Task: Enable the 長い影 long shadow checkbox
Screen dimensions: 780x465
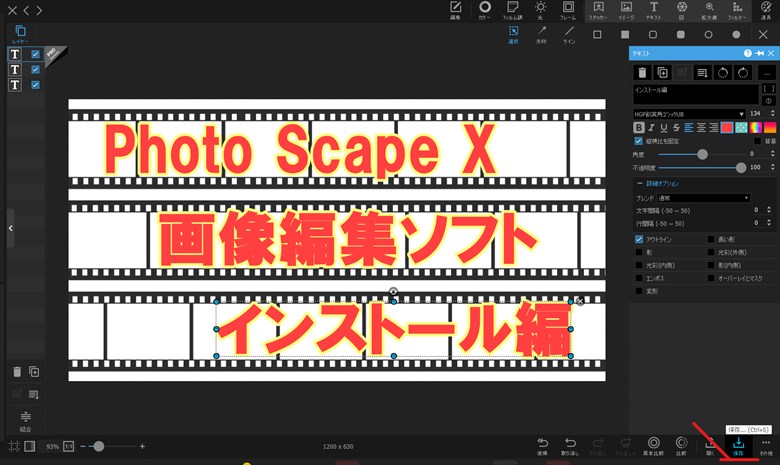Action: point(711,239)
